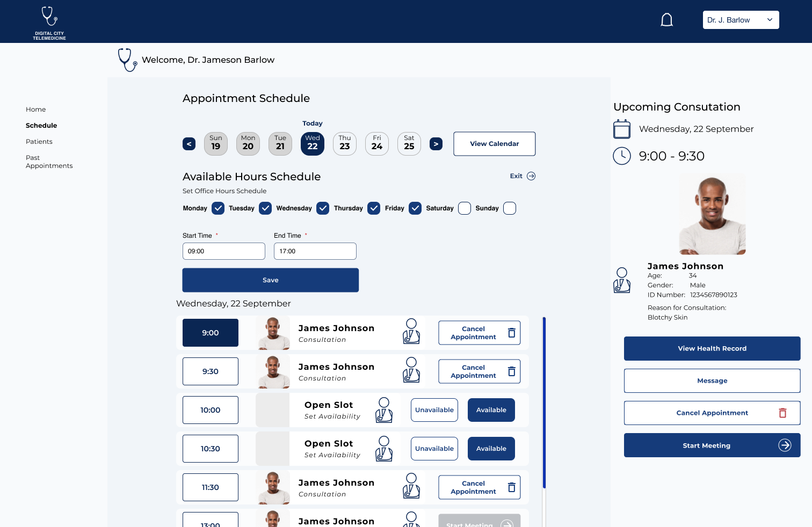Click the Save button

tap(271, 280)
